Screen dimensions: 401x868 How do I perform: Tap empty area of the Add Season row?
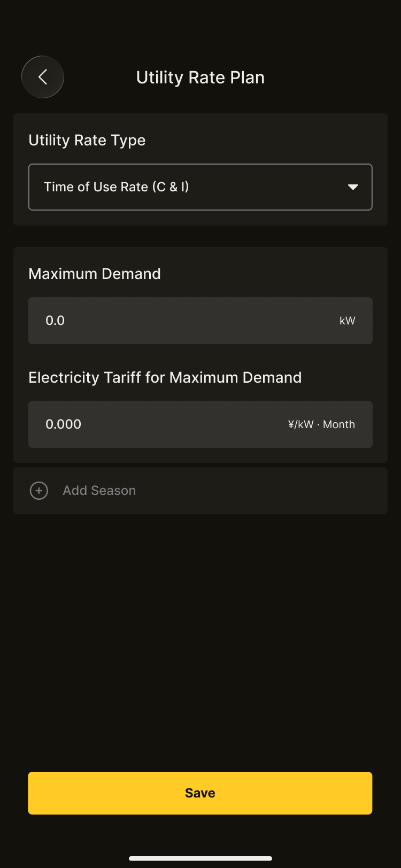coord(267,491)
